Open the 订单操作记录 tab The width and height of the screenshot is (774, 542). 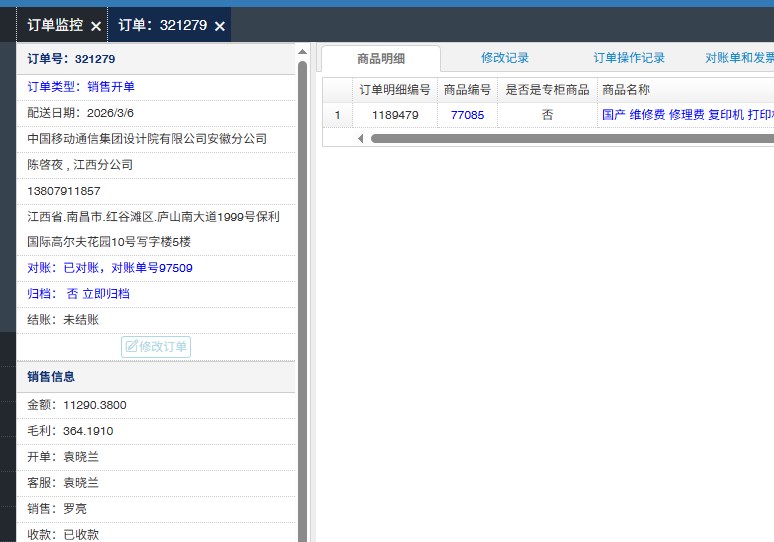pyautogui.click(x=629, y=58)
